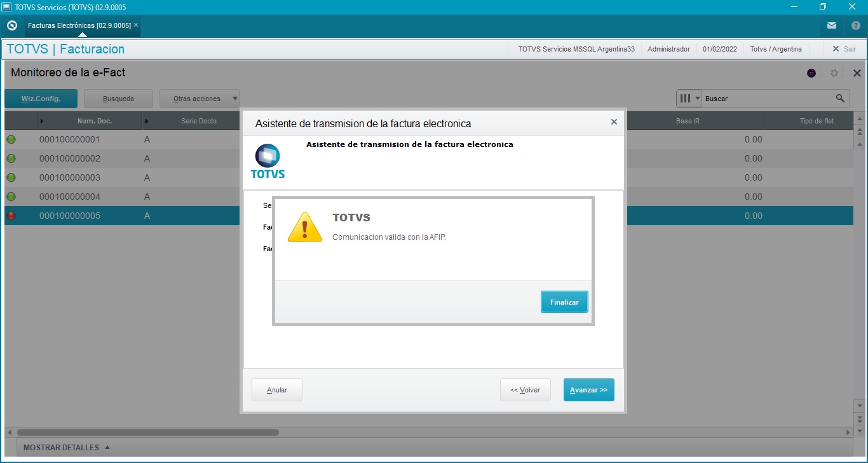Click the Avanzar >> button
Image resolution: width=868 pixels, height=463 pixels.
pyautogui.click(x=589, y=390)
